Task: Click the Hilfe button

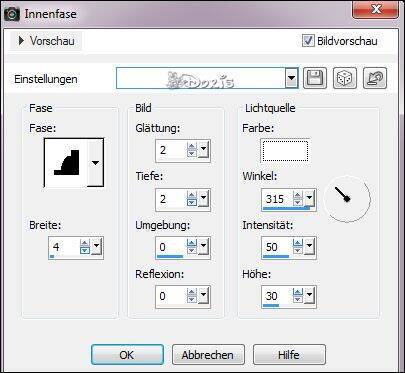Action: pos(289,355)
